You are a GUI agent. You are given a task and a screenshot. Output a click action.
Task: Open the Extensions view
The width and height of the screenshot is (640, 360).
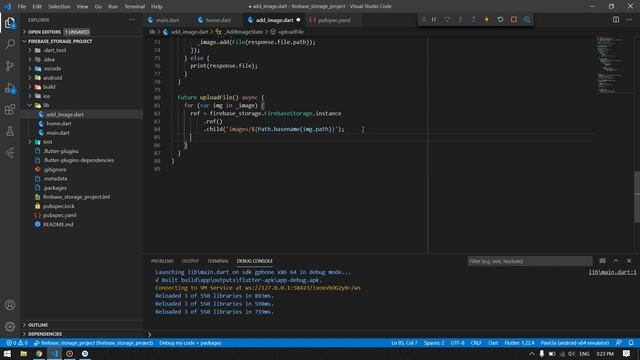coord(10,109)
